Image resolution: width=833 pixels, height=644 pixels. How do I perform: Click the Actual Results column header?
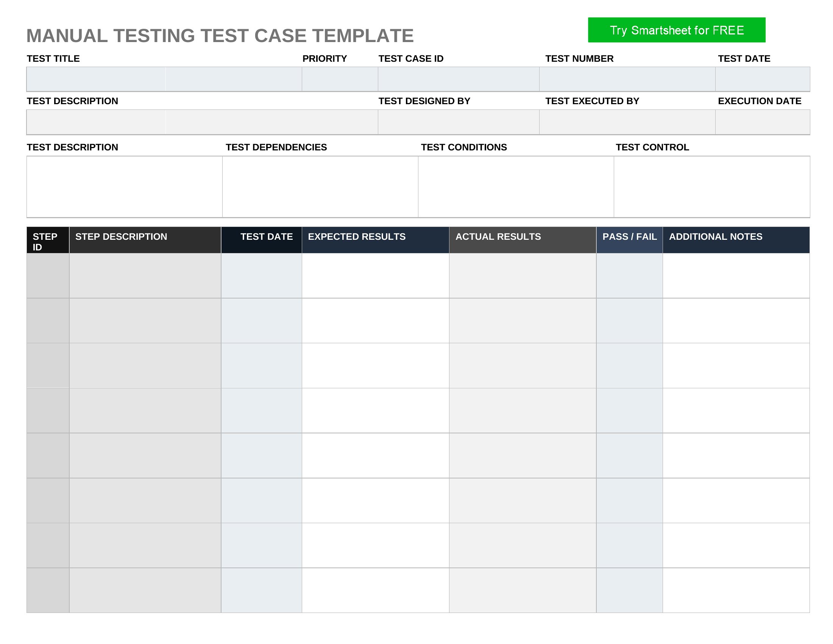[523, 240]
